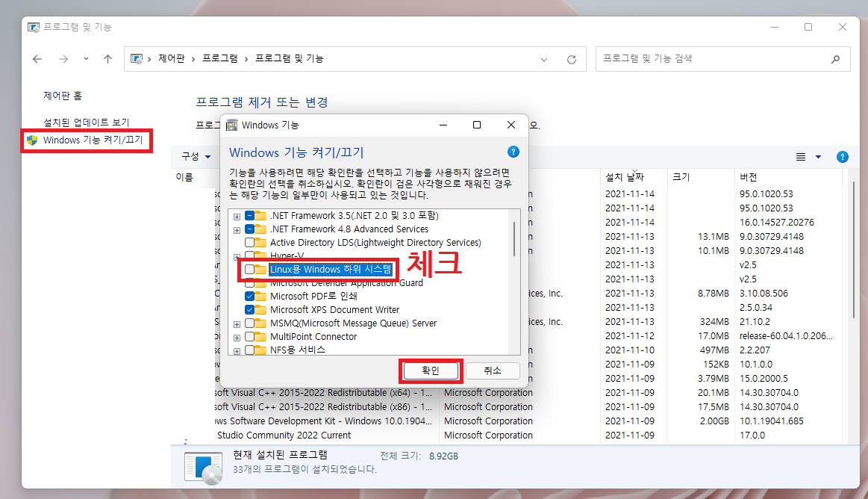Click version 95.0.1020.53 in first row
Image resolution: width=868 pixels, height=499 pixels.
(x=766, y=193)
